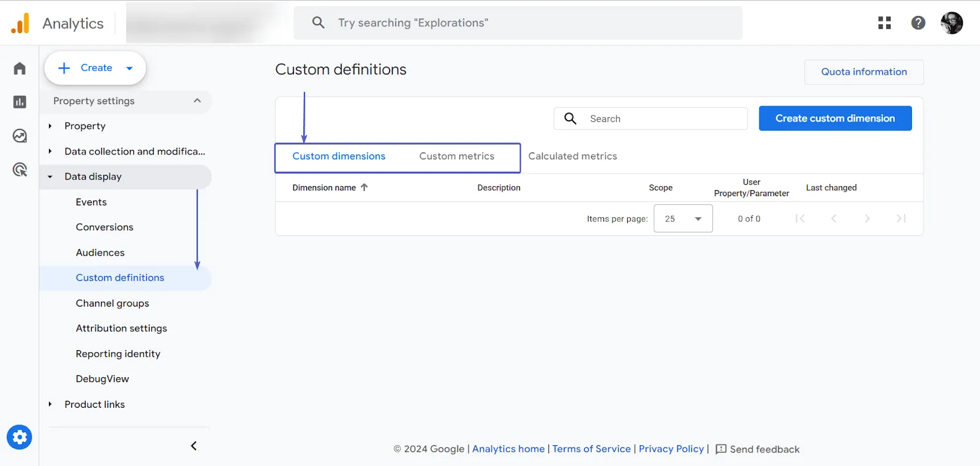The height and width of the screenshot is (466, 980).
Task: Open the Google apps grid icon
Action: click(884, 23)
